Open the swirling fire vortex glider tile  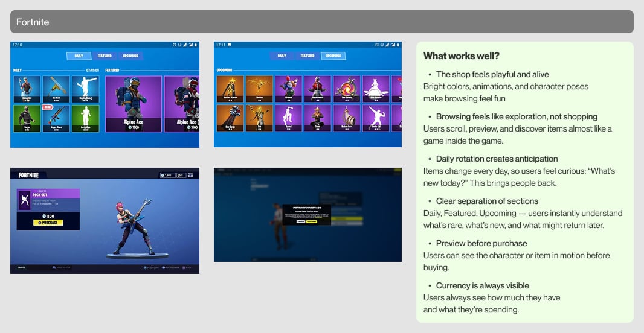[x=347, y=89]
